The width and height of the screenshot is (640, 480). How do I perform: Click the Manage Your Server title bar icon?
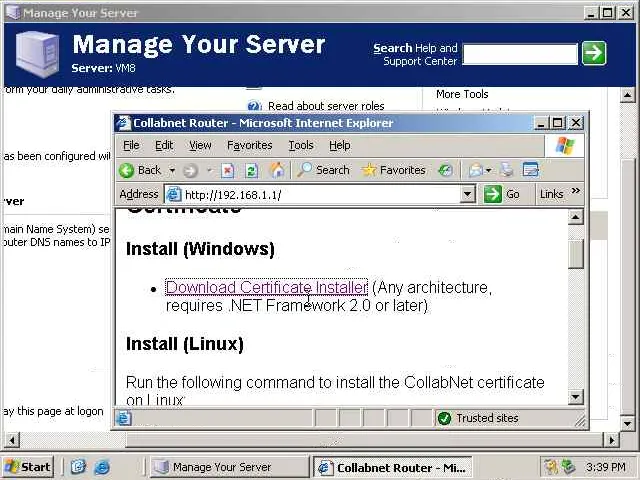(13, 13)
